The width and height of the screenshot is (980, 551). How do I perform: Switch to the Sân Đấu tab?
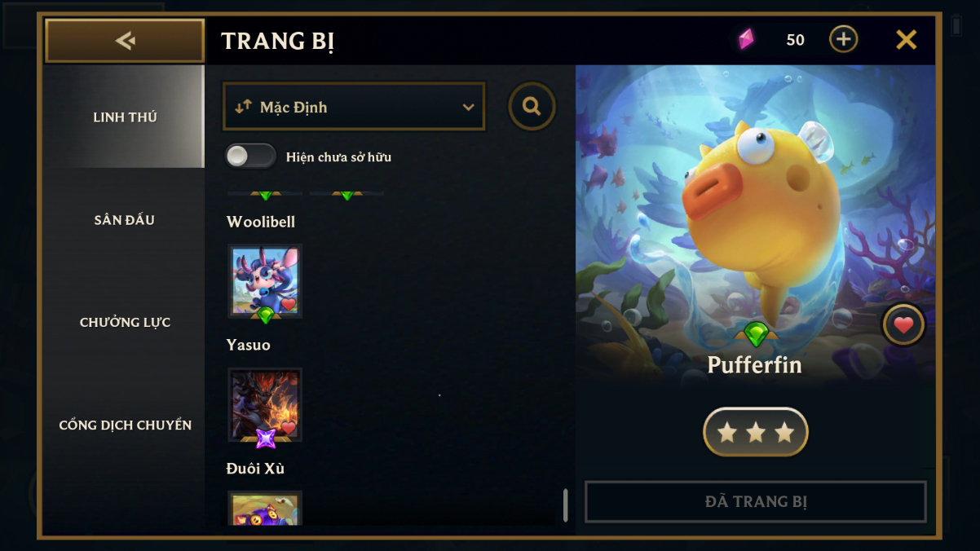point(125,220)
